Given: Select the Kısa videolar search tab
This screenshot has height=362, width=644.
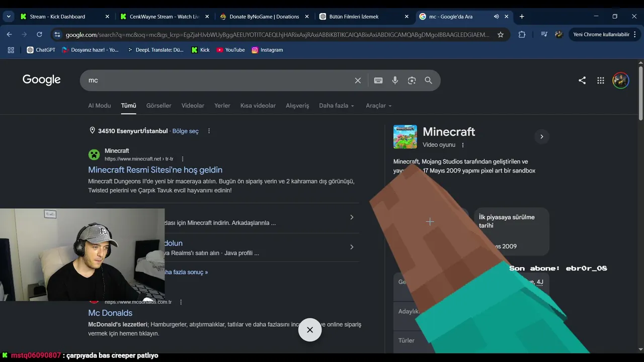Looking at the screenshot, I should 258,106.
